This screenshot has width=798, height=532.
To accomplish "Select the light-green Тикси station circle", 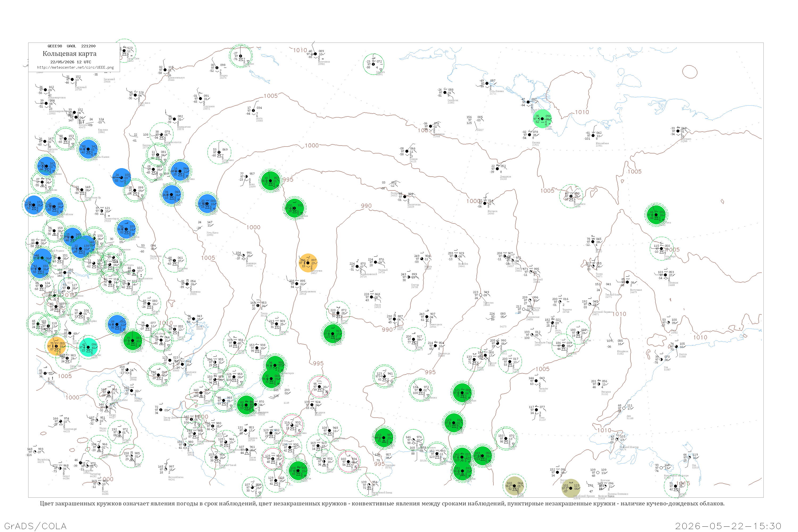I will pyautogui.click(x=542, y=119).
